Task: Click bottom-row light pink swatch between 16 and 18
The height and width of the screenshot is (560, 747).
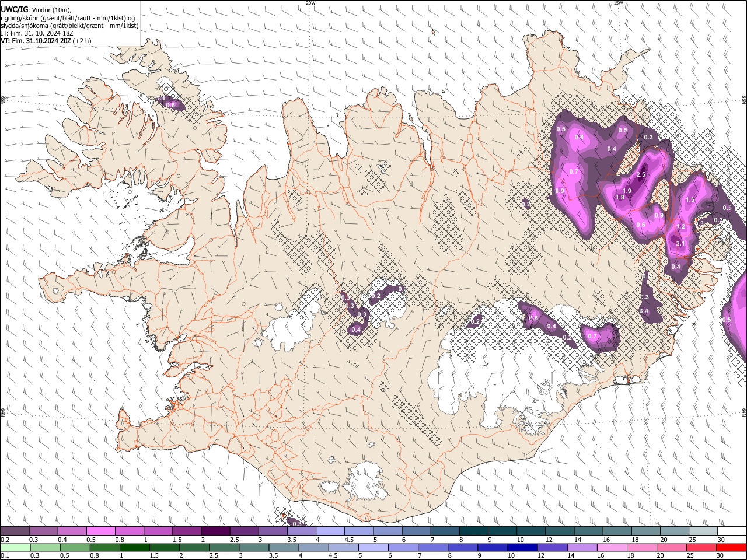Action: tap(613, 547)
